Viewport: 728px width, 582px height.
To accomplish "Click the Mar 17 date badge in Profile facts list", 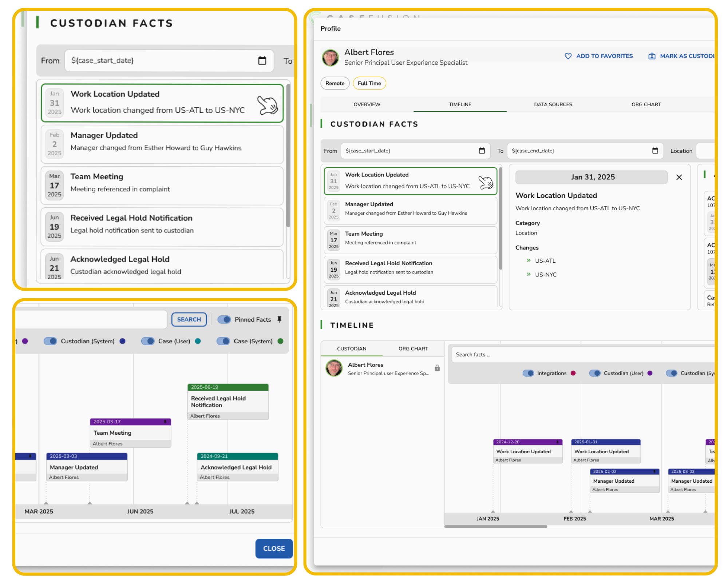I will tap(334, 240).
